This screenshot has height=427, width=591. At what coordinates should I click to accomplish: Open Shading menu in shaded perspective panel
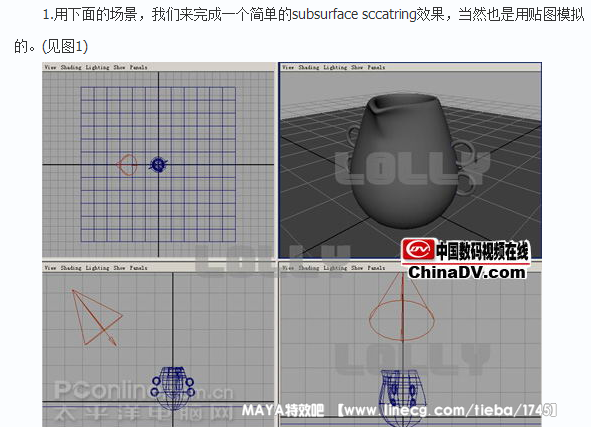coord(309,67)
